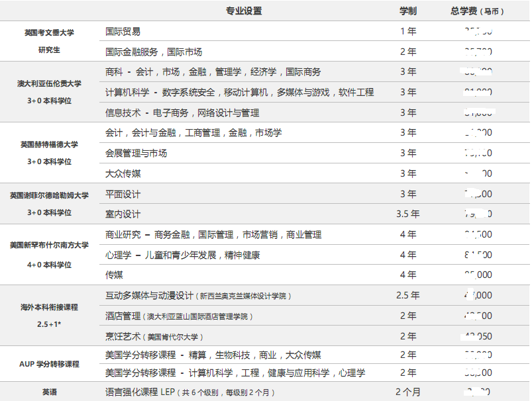The width and height of the screenshot is (532, 401).
Task: Select the 澳大利亚伍伦贡大学 cell
Action: point(49,92)
